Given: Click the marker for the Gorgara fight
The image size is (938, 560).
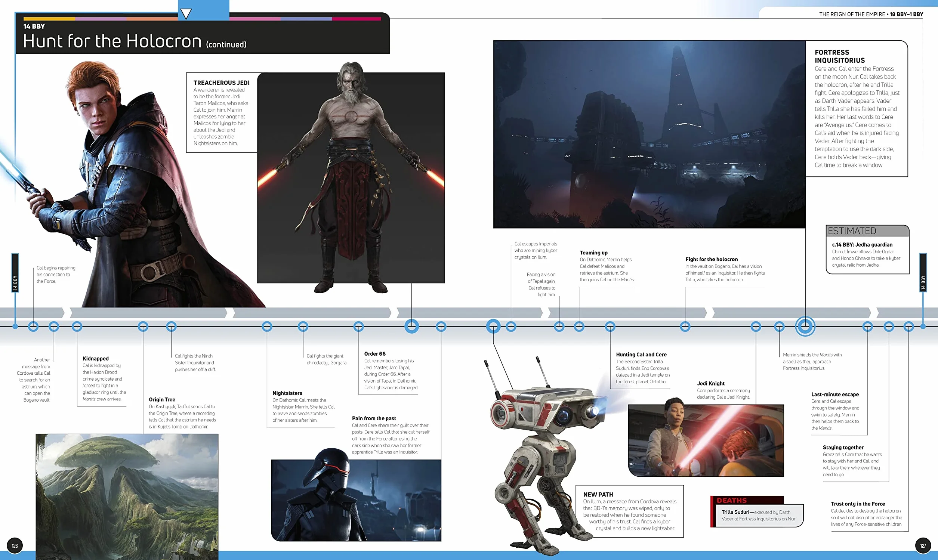Looking at the screenshot, I should (303, 327).
